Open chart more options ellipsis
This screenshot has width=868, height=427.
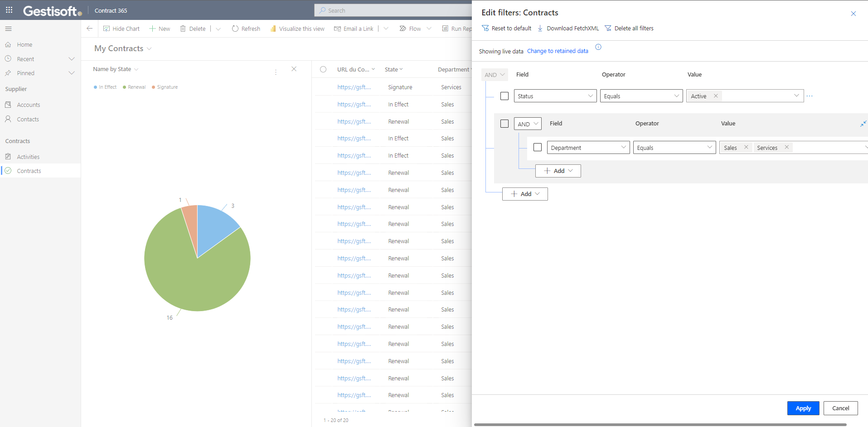(x=276, y=72)
